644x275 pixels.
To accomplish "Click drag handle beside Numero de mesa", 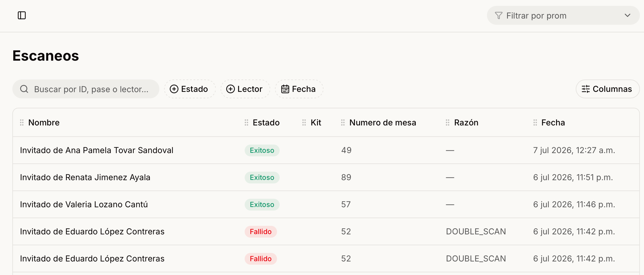I will point(343,122).
